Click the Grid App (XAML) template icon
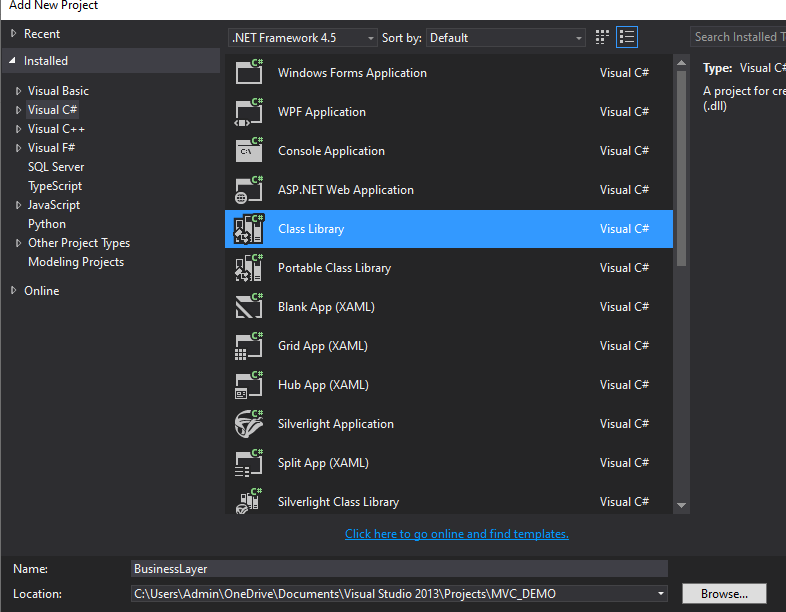 click(x=249, y=346)
